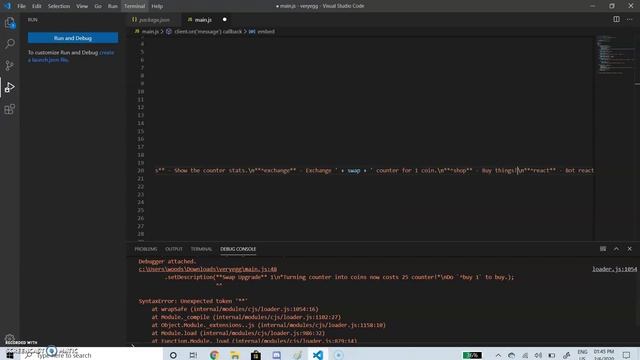Open the File menu
The image size is (640, 360).
[x=21, y=6]
